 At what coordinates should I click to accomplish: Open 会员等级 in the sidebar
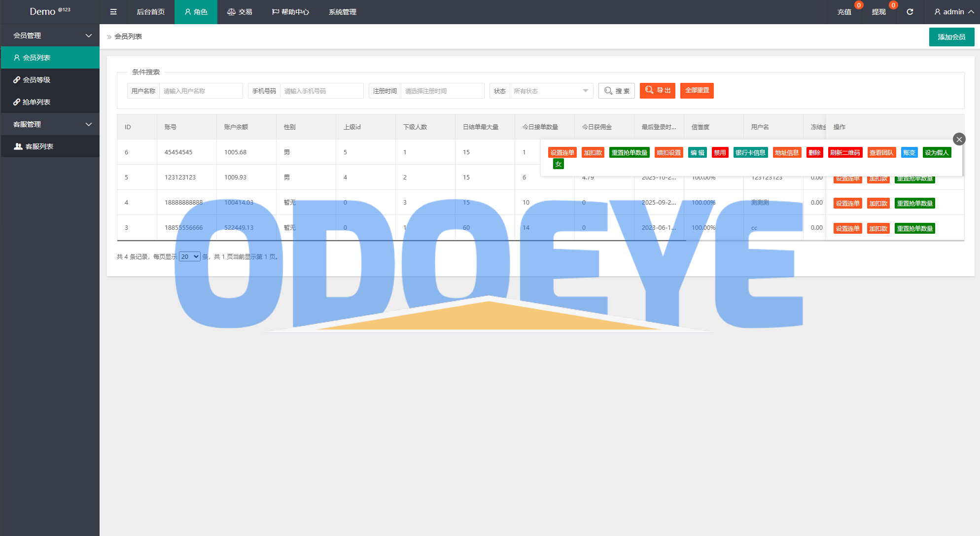click(x=36, y=80)
